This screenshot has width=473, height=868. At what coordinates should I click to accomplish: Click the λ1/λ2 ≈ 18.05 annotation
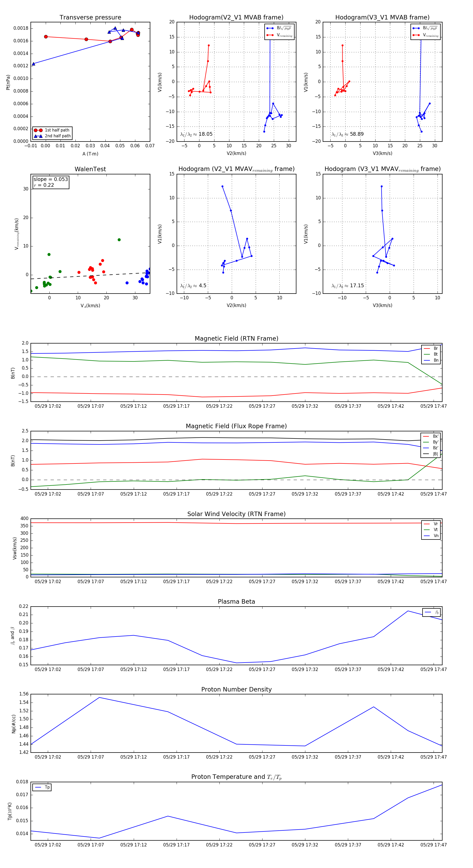click(x=196, y=134)
